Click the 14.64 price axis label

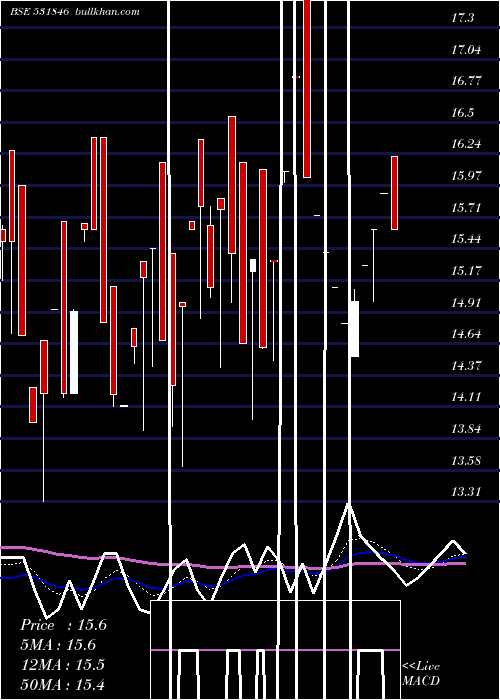pyautogui.click(x=466, y=334)
